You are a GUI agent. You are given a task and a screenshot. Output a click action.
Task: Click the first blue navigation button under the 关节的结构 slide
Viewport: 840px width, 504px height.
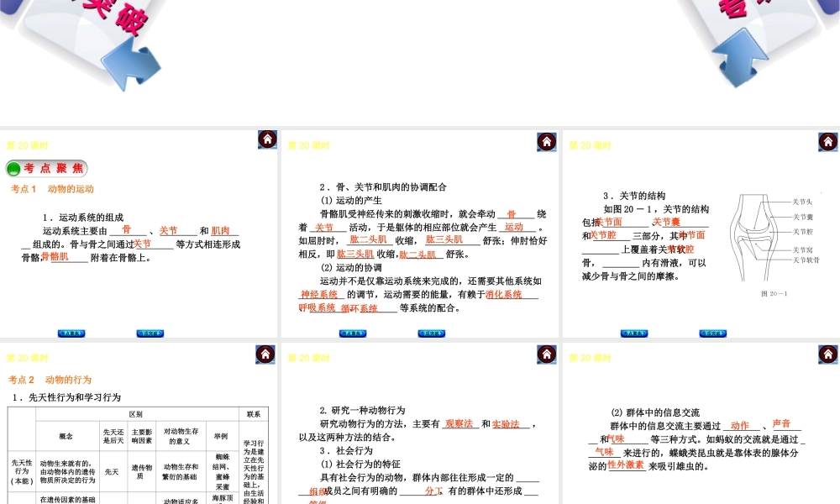click(633, 333)
